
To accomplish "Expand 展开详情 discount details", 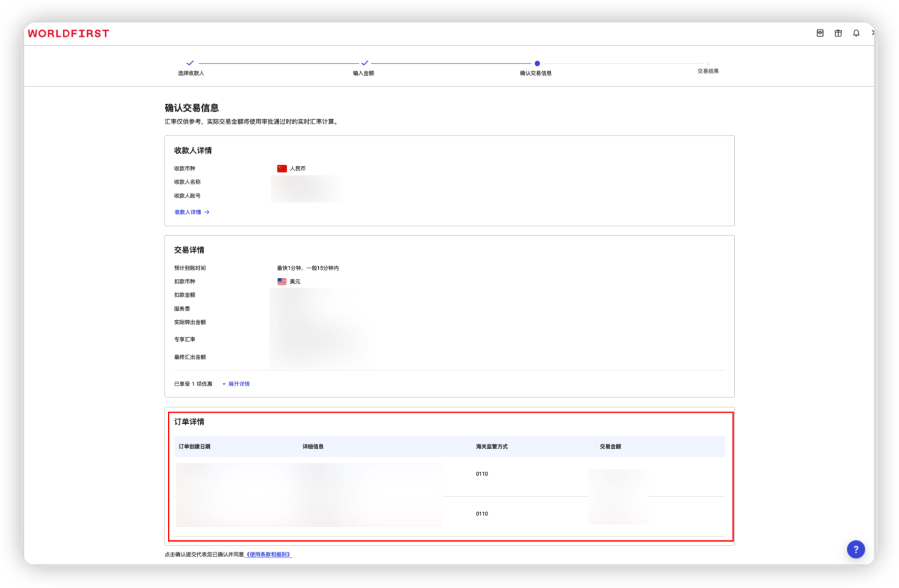I will pyautogui.click(x=239, y=384).
